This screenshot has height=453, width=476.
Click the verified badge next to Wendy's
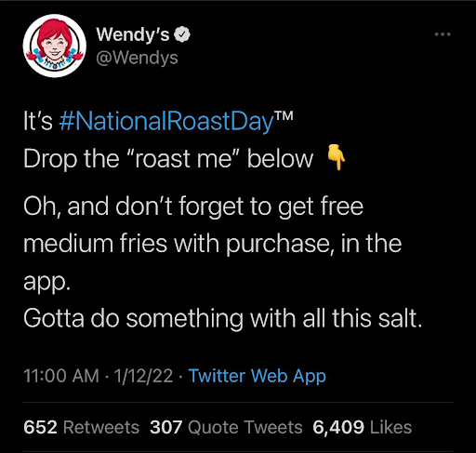182,34
